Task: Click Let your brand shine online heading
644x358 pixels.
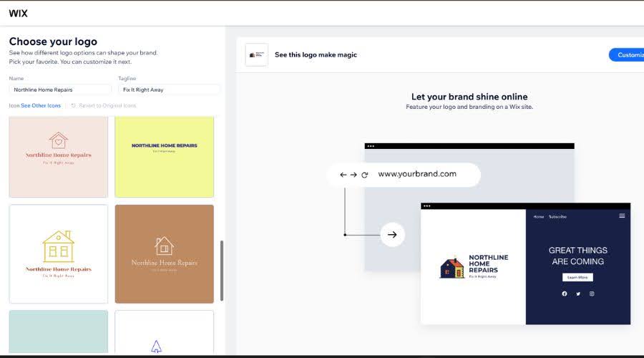Action: point(469,97)
